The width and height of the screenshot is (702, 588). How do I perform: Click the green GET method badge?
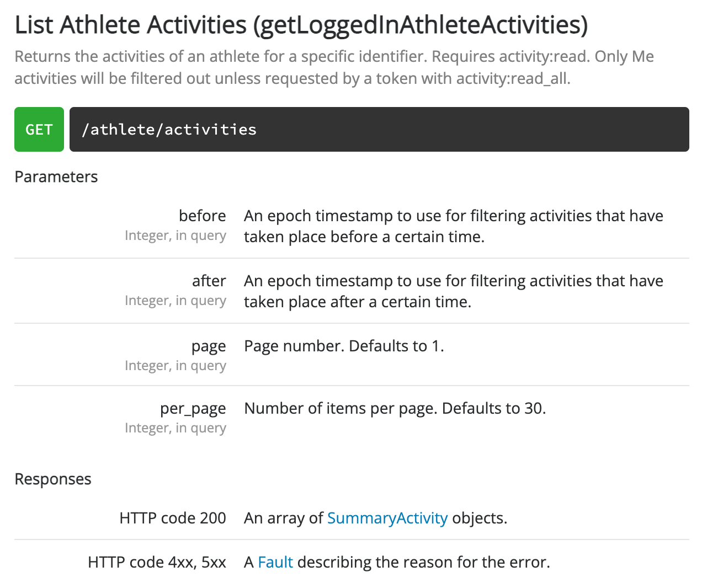click(39, 130)
